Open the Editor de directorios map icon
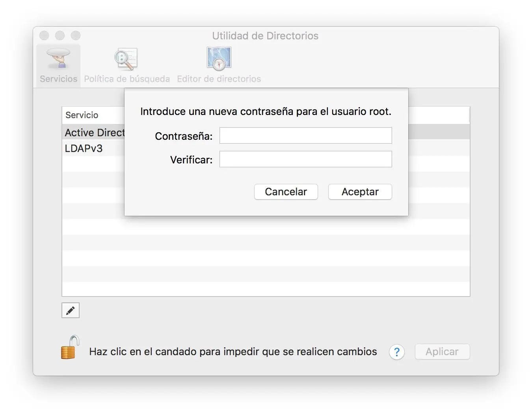Image resolution: width=532 pixels, height=415 pixels. pyautogui.click(x=219, y=58)
